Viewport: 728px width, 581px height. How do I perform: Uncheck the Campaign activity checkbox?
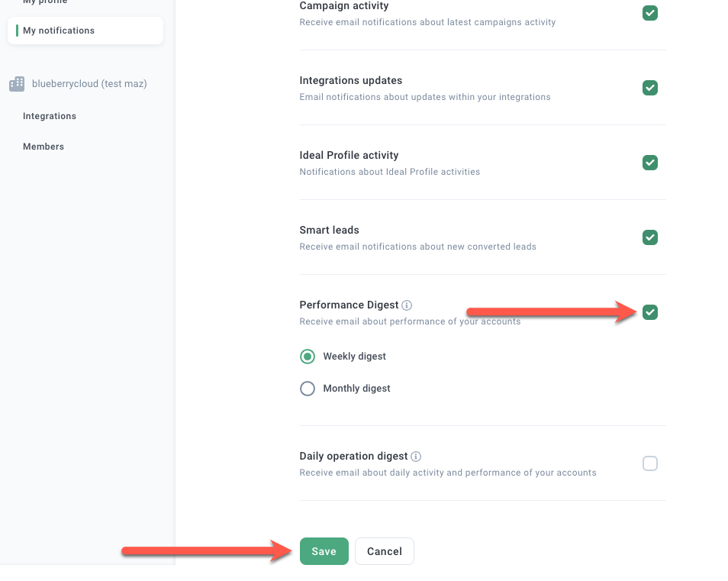[x=649, y=13]
